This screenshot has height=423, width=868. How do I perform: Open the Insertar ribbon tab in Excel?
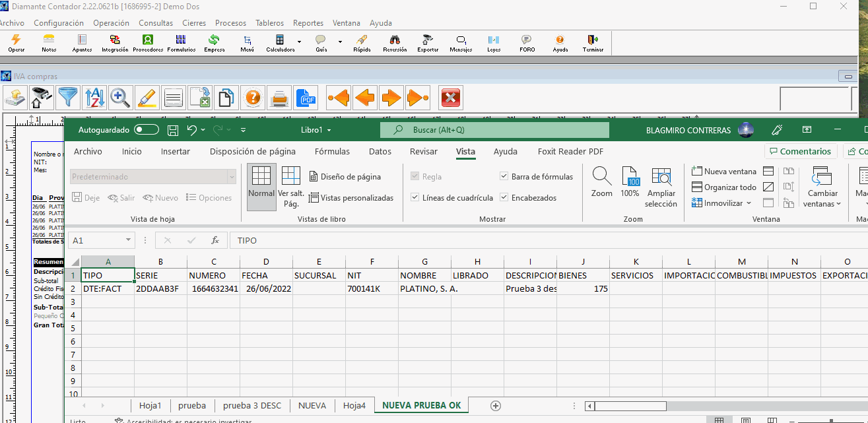176,152
